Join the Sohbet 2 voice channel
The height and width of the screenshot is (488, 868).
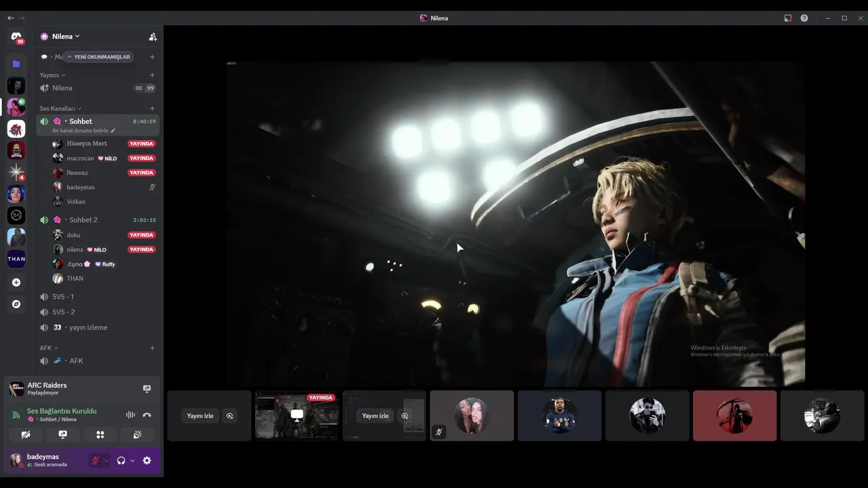pyautogui.click(x=98, y=220)
